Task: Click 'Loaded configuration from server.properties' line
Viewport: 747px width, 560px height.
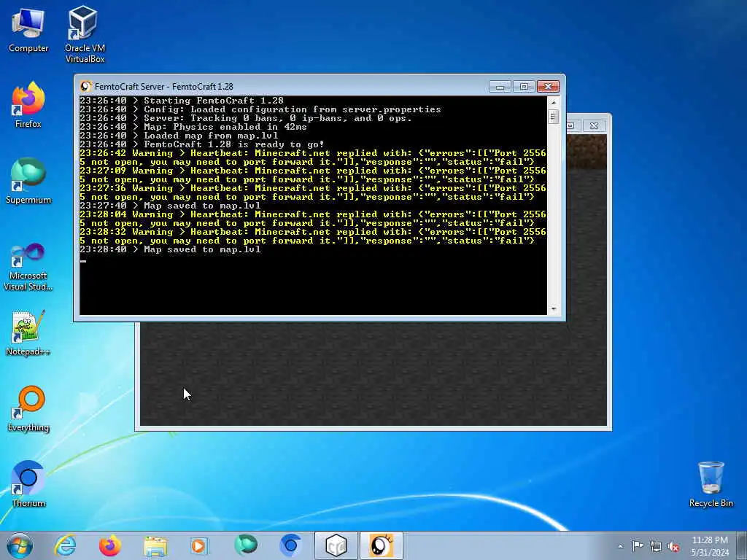Action: pyautogui.click(x=260, y=109)
